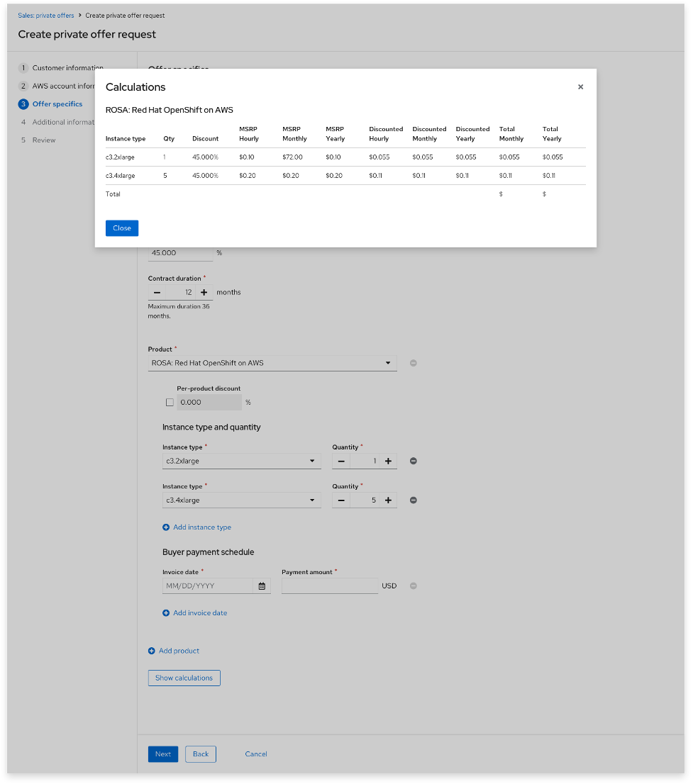Click the Invoice date input field
The width and height of the screenshot is (693, 784).
click(x=208, y=586)
